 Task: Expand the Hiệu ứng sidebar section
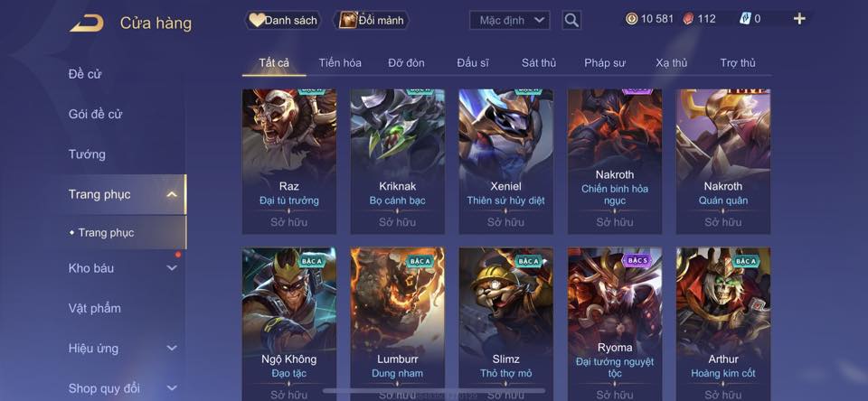172,349
